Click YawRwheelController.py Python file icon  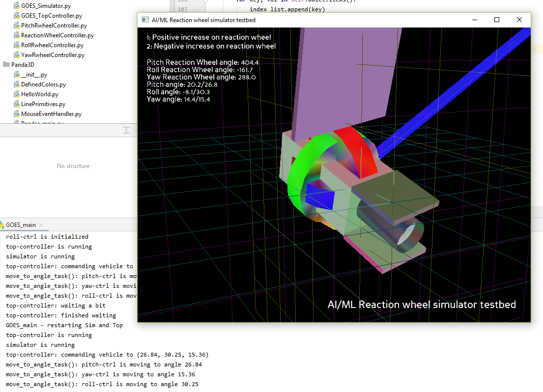(16, 55)
